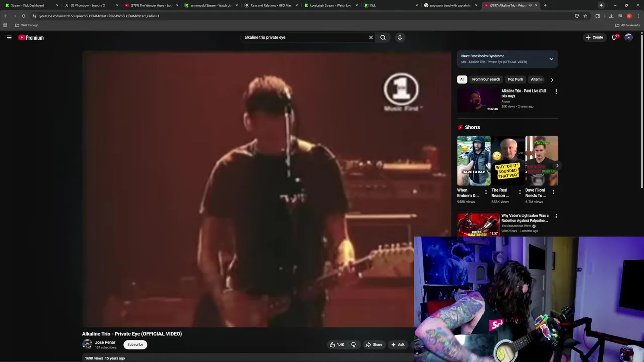The width and height of the screenshot is (644, 362).
Task: Open the account avatar menu
Action: point(628,37)
